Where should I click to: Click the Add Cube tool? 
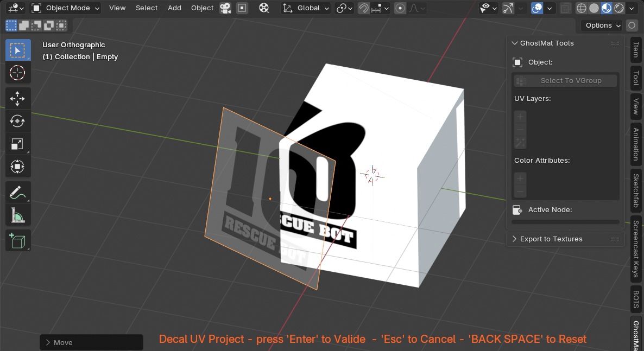click(17, 240)
